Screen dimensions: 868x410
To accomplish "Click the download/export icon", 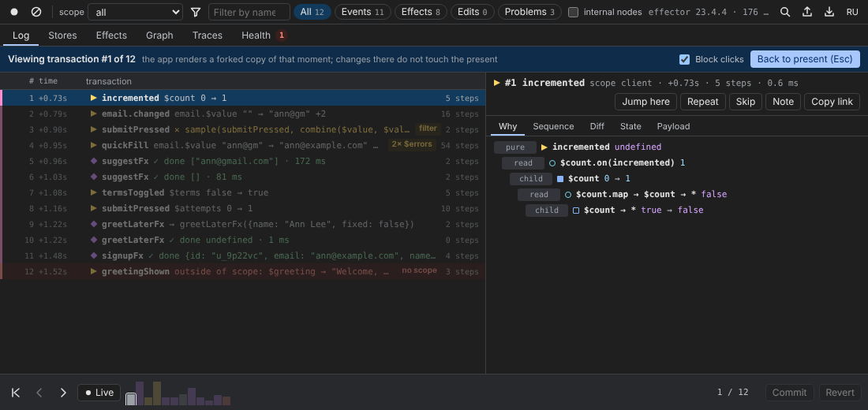I will click(829, 12).
